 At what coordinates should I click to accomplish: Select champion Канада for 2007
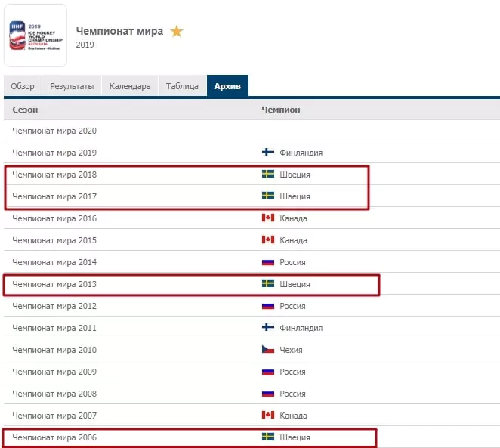click(x=293, y=416)
